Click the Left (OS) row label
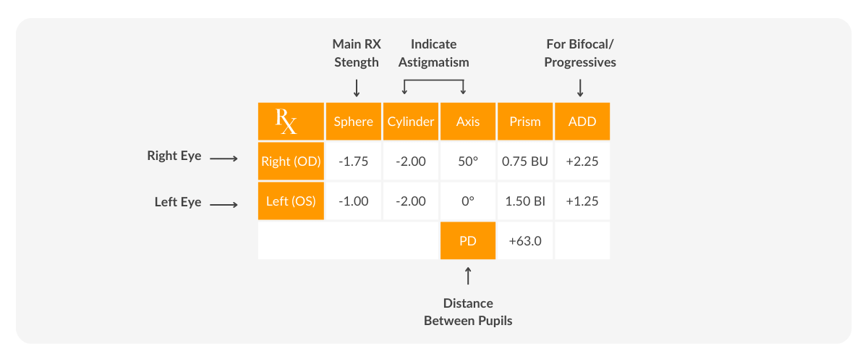 291,201
